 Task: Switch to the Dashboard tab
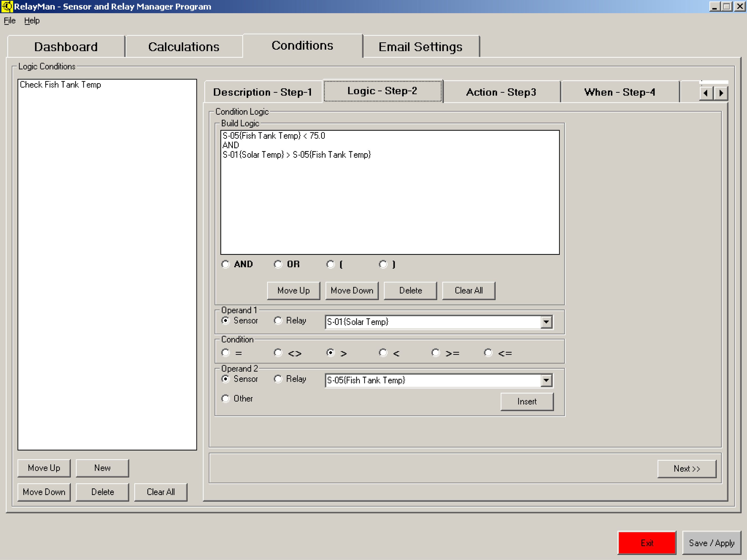pos(66,47)
